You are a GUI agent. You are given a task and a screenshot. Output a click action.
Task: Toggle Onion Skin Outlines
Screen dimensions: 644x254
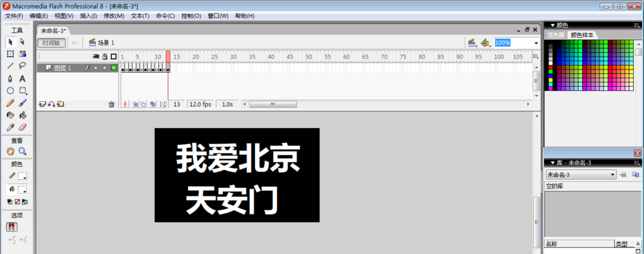coord(143,104)
